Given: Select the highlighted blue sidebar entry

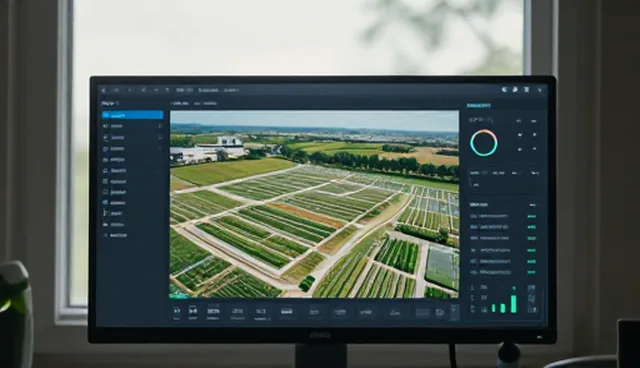Looking at the screenshot, I should click(132, 115).
